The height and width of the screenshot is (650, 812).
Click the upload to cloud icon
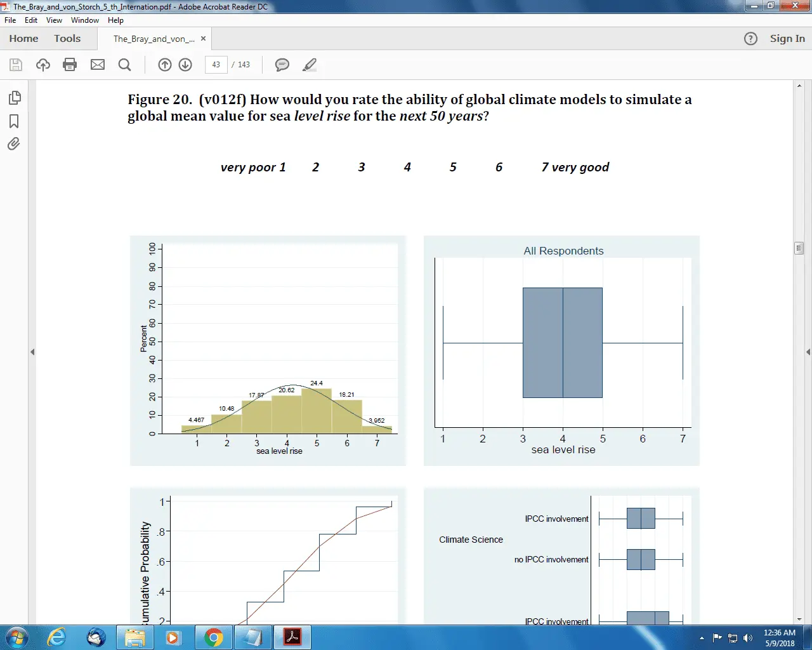(x=43, y=65)
